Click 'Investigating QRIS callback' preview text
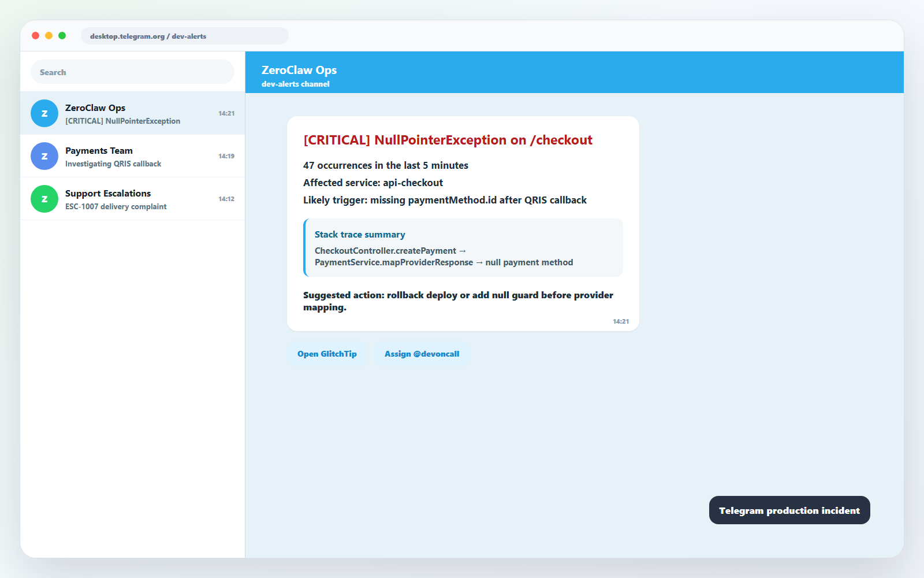Image resolution: width=924 pixels, height=578 pixels. pos(113,164)
